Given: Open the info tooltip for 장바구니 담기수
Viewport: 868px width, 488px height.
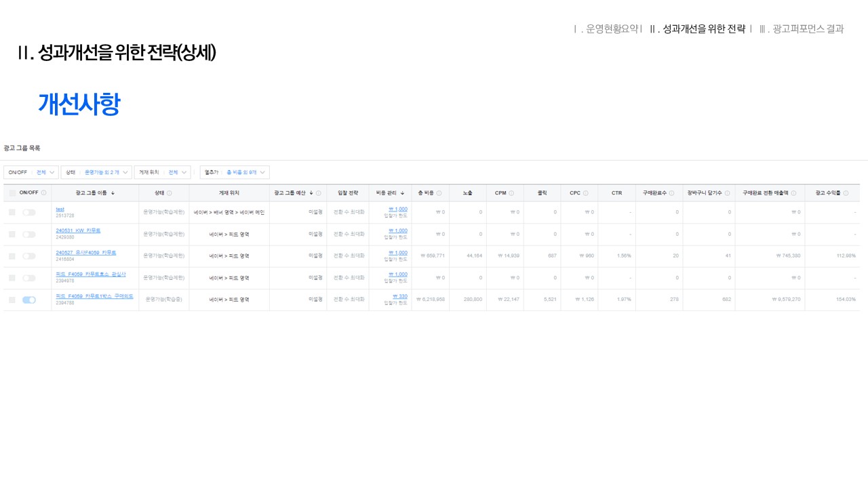Looking at the screenshot, I should point(727,193).
